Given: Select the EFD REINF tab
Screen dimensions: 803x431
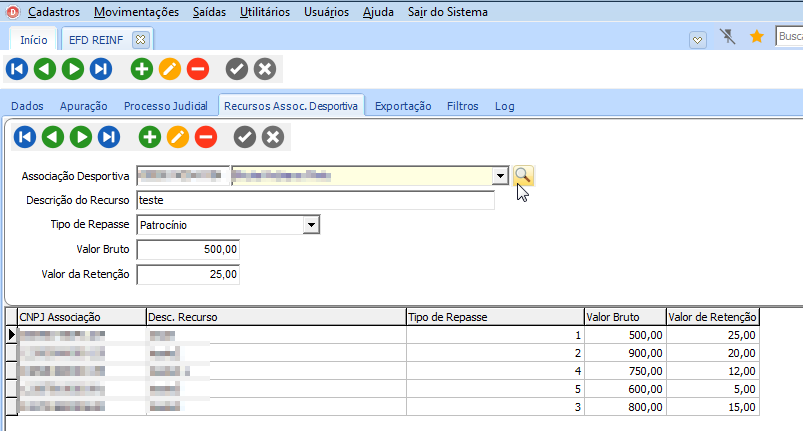Looking at the screenshot, I should [x=96, y=39].
